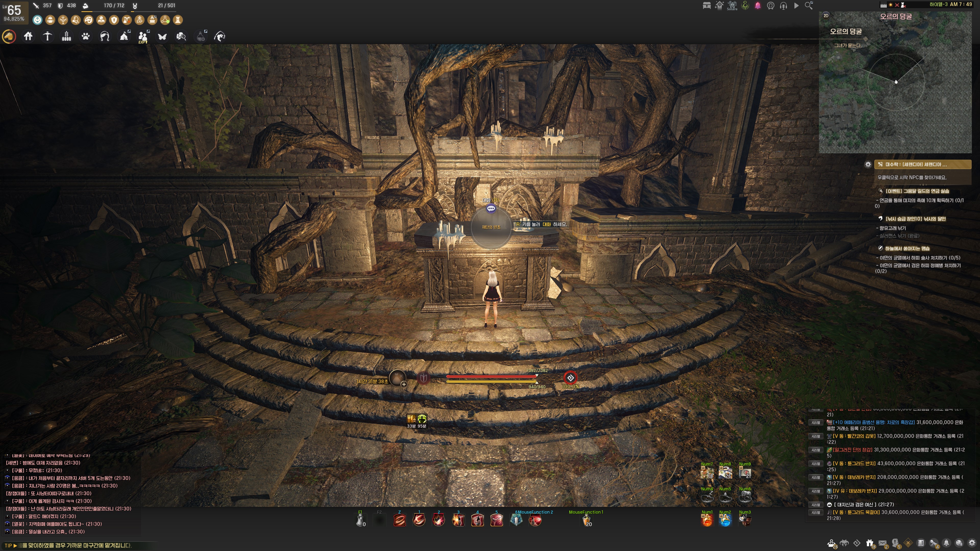Screen dimensions: 980x551
Task: Open the tent campsite icon
Action: click(x=124, y=36)
